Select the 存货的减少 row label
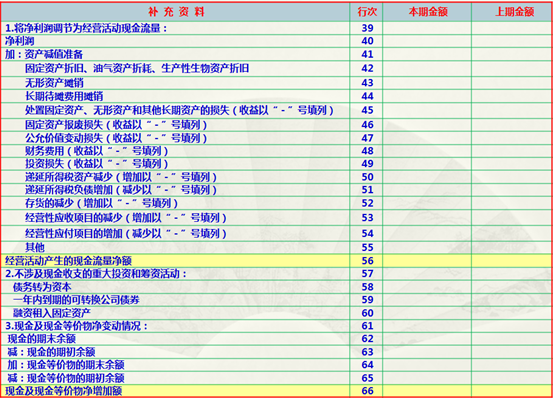The height and width of the screenshot is (398, 553). pos(101,203)
